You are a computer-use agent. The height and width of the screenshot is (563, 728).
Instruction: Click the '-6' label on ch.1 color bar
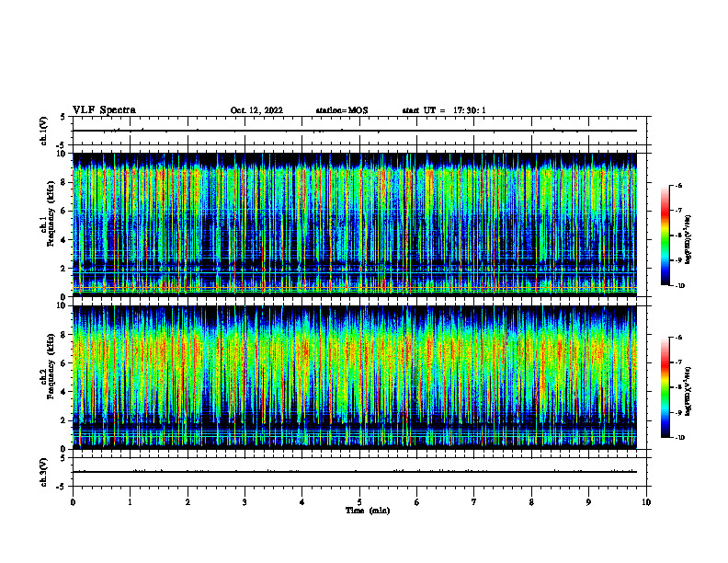tap(678, 186)
